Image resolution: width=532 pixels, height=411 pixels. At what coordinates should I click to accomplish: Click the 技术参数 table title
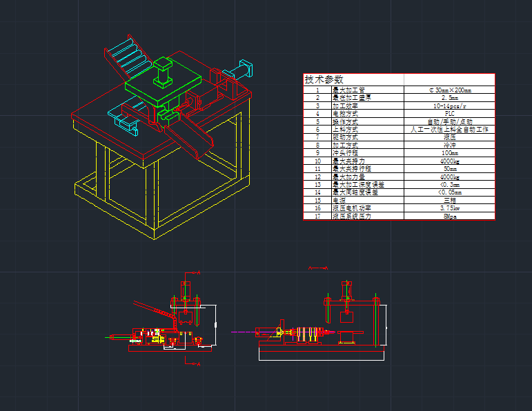click(x=324, y=79)
